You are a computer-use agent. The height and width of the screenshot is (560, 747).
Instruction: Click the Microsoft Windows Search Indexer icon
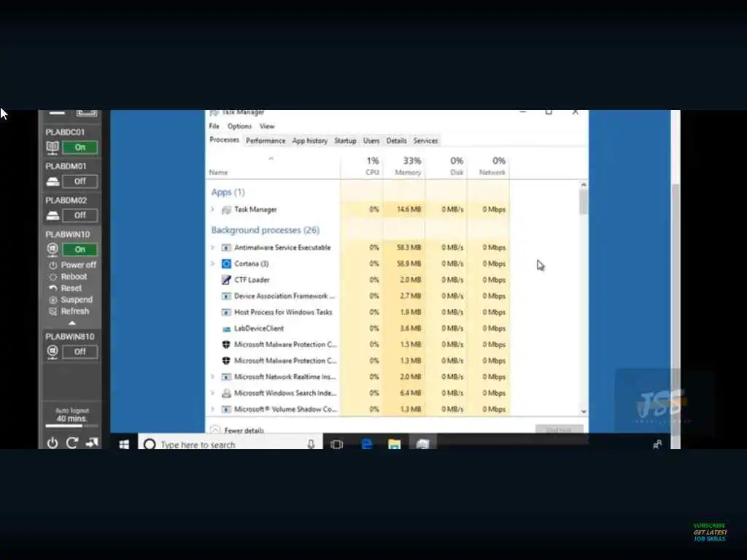(x=226, y=393)
